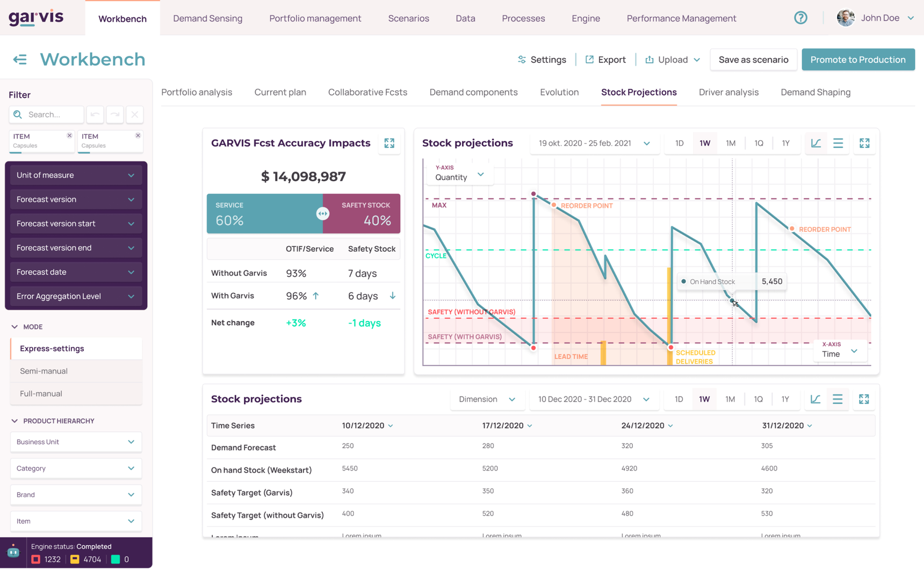Switch top Stock projections to line chart view
924x578 pixels.
[x=815, y=143]
